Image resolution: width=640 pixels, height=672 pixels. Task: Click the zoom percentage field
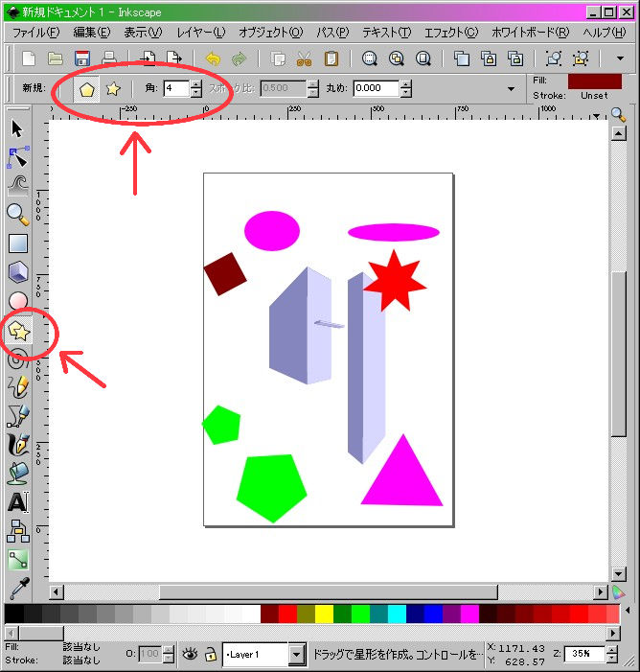[x=584, y=654]
